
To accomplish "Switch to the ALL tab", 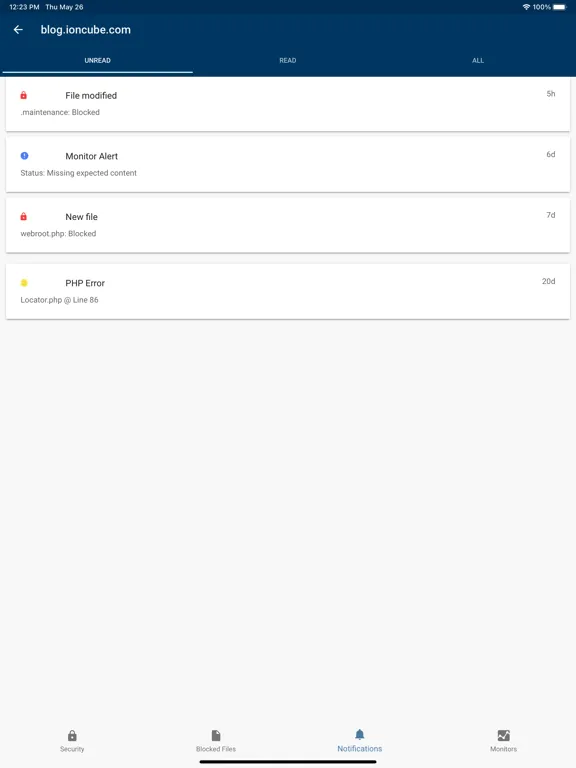I will pos(478,60).
